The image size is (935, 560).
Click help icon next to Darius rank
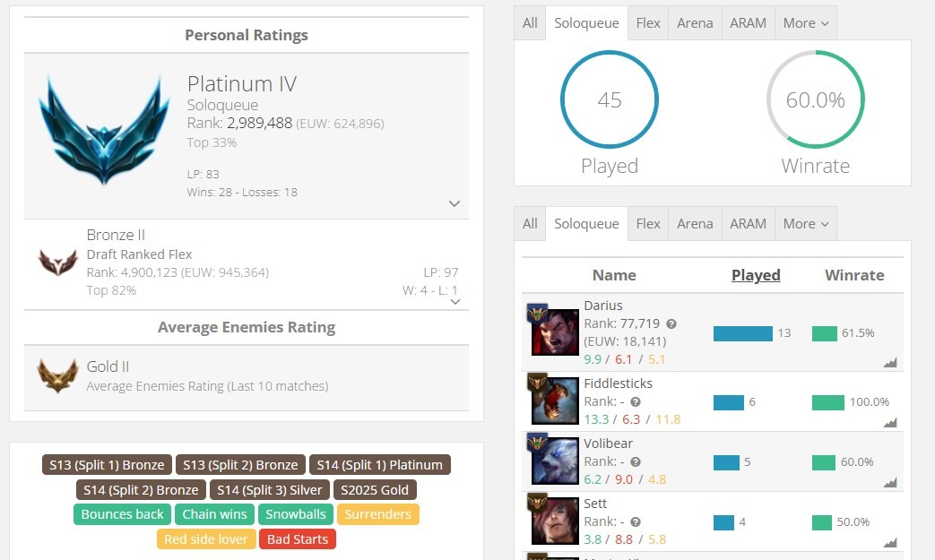671,324
